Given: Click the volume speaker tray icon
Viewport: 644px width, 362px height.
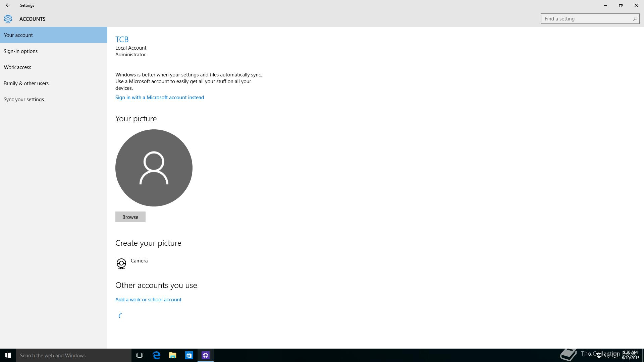Looking at the screenshot, I should pos(607,355).
